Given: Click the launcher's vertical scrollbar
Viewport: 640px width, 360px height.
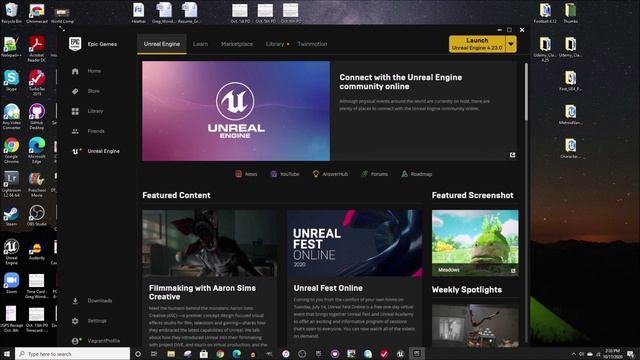Looking at the screenshot, I should coord(526,92).
